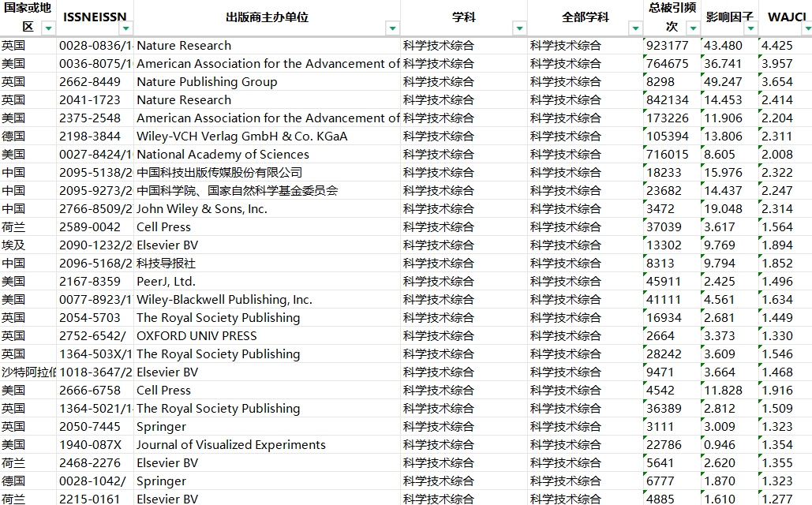Open the 学科 column filter dropdown
This screenshot has width=812, height=505.
pos(519,28)
